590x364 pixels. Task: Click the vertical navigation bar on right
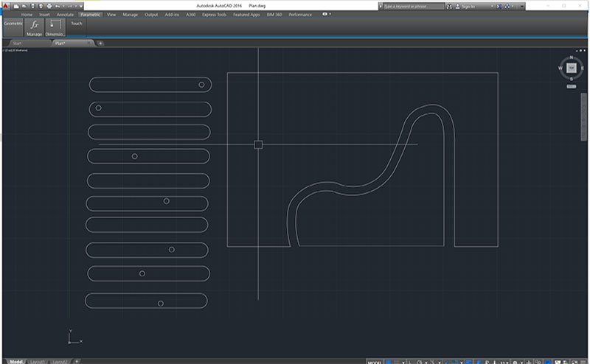point(583,116)
